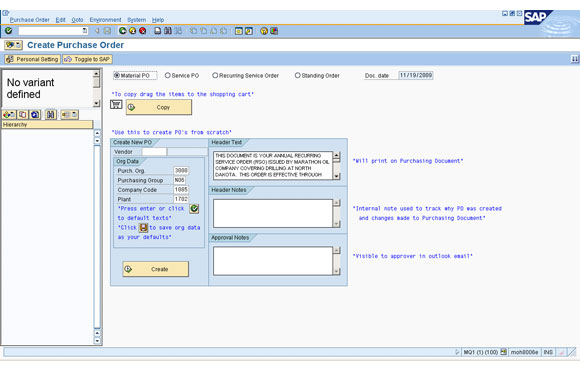
Task: Click the Hierarchy column header
Action: pyautogui.click(x=47, y=125)
